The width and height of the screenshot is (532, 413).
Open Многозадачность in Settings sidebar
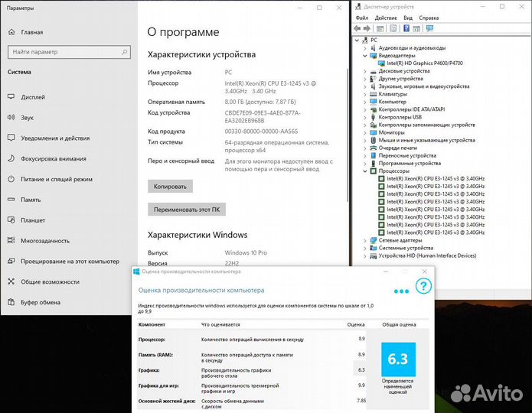45,241
